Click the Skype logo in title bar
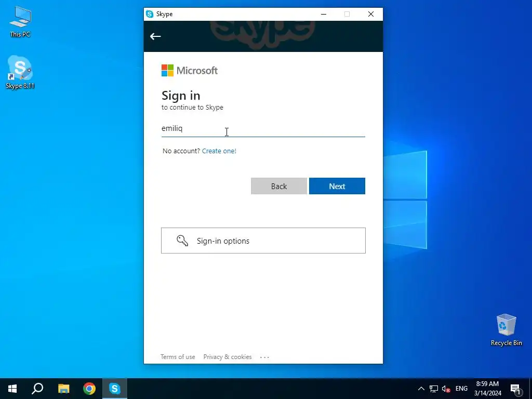Screen dimensions: 532x399 coord(150,14)
